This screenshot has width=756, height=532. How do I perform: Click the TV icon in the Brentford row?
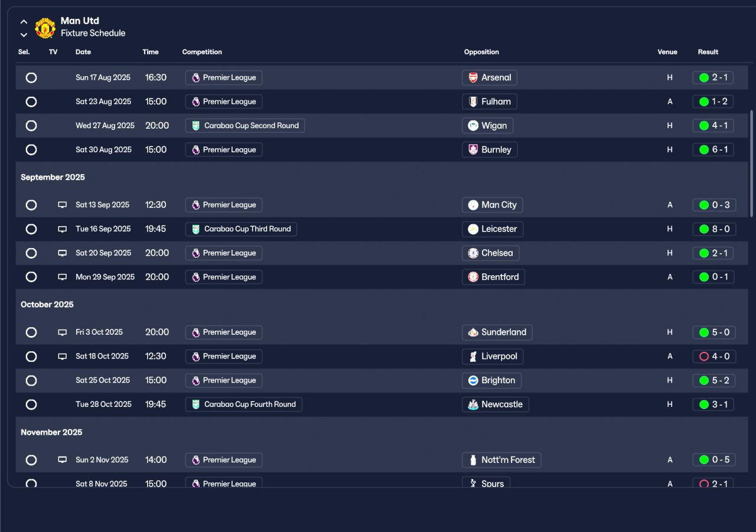point(62,277)
